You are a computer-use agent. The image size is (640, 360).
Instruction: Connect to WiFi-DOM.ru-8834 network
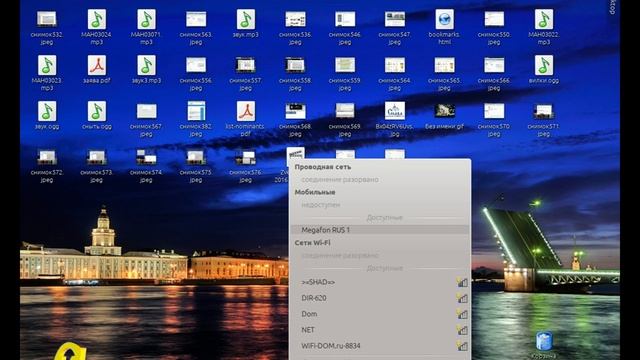tap(380, 346)
